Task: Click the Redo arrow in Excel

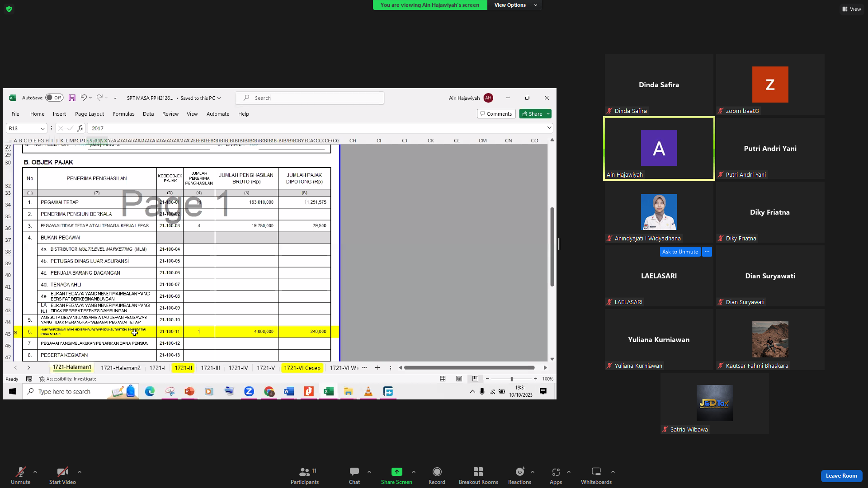Action: (99, 98)
